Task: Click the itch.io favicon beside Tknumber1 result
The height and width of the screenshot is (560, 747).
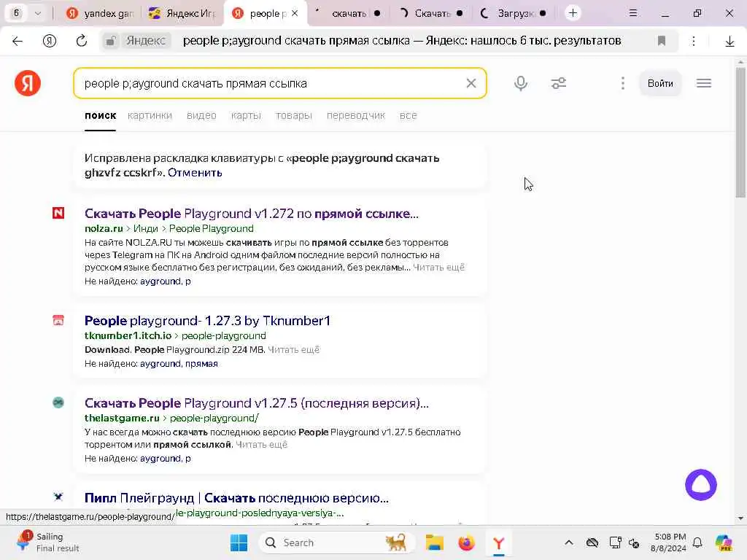Action: (58, 320)
